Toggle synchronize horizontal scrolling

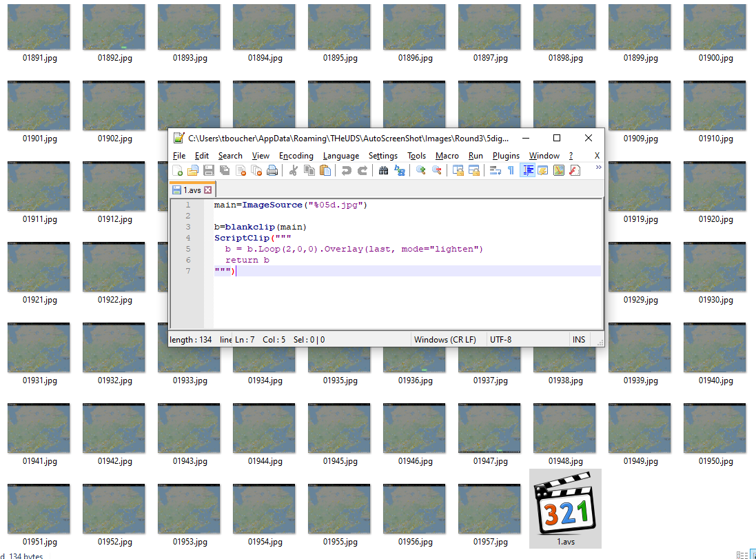pyautogui.click(x=474, y=170)
